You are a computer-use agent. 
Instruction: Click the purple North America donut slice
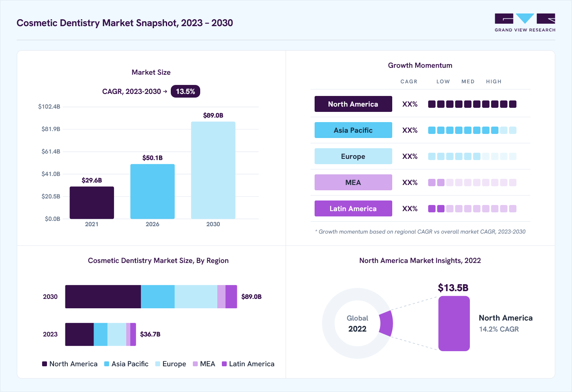coord(387,323)
